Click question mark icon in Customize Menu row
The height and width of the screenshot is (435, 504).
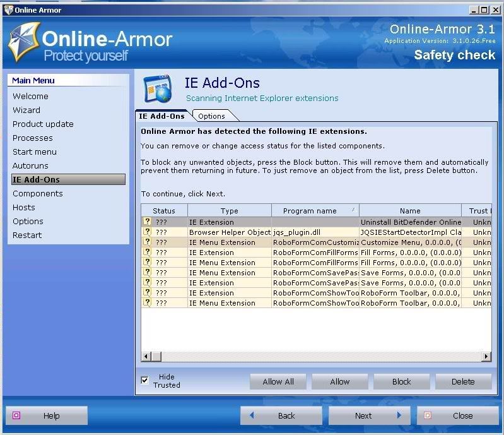point(147,242)
